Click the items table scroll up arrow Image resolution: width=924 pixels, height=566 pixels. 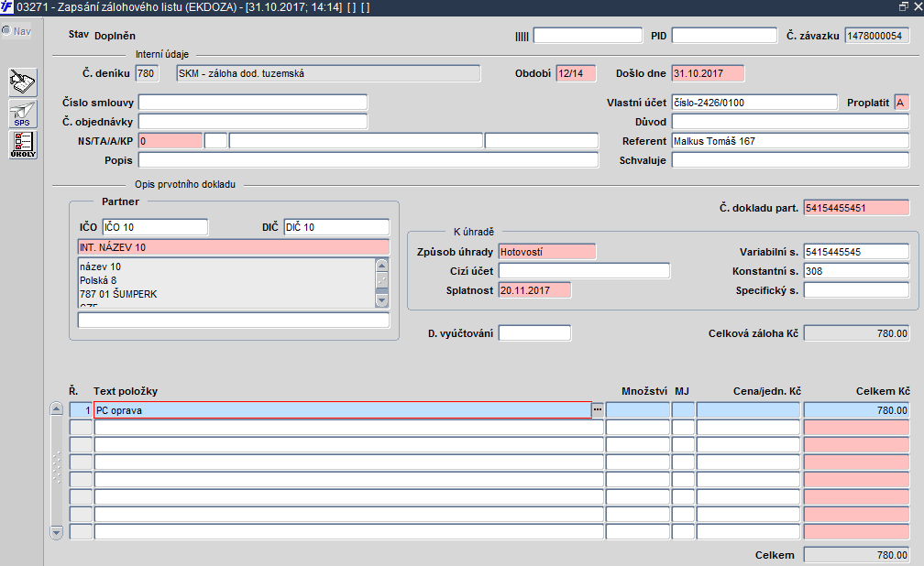[x=57, y=408]
